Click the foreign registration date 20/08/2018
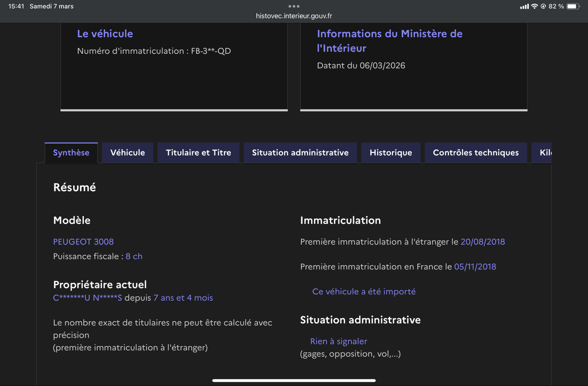The height and width of the screenshot is (386, 588). (x=483, y=241)
